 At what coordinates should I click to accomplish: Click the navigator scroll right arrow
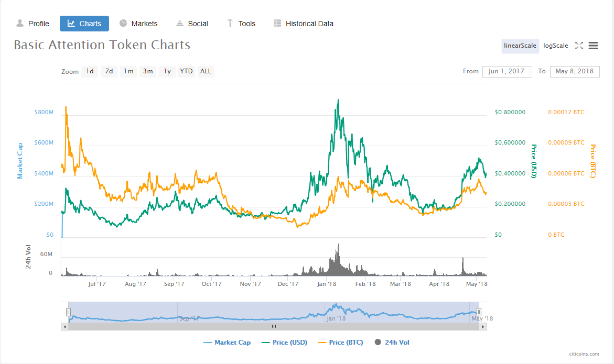click(483, 326)
